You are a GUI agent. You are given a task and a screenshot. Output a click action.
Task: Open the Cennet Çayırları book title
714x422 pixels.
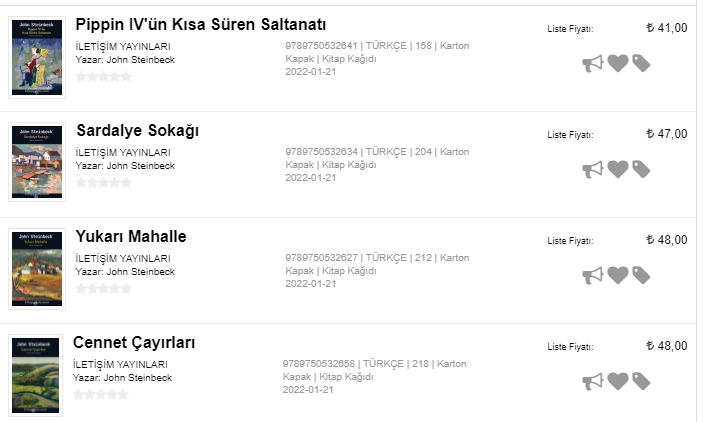[134, 344]
